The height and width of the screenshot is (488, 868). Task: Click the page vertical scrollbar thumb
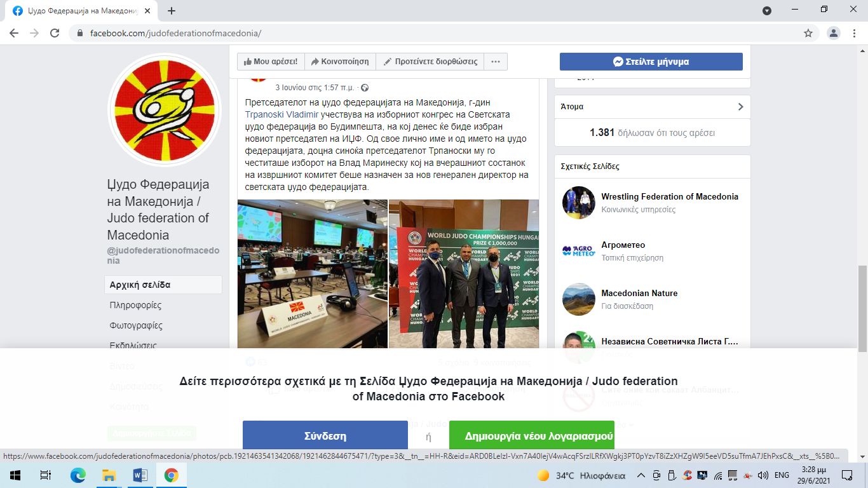862,308
